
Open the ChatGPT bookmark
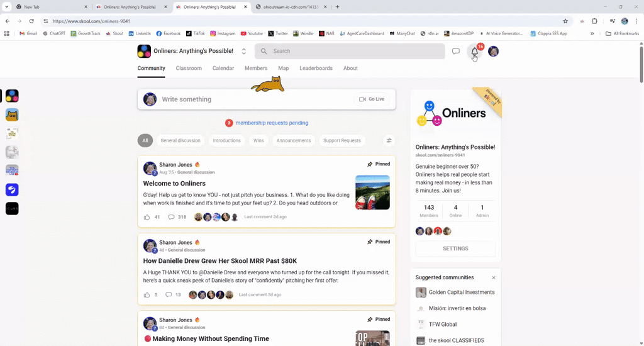click(54, 34)
